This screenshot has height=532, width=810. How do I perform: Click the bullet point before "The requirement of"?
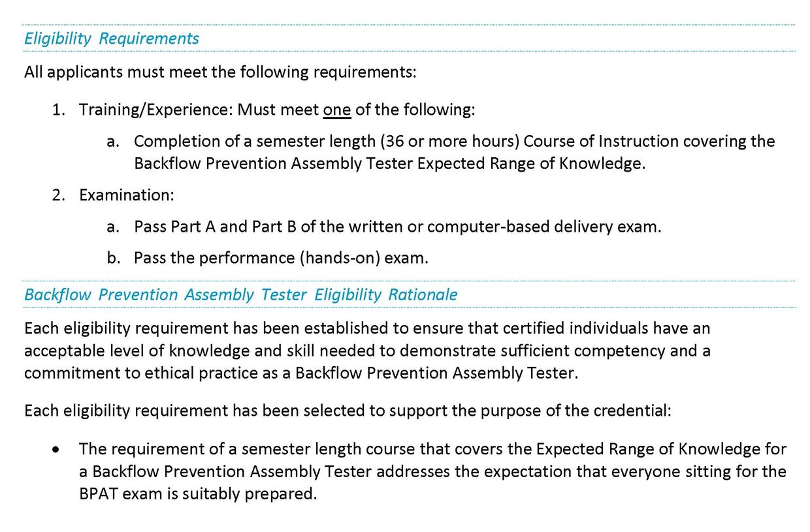60,450
